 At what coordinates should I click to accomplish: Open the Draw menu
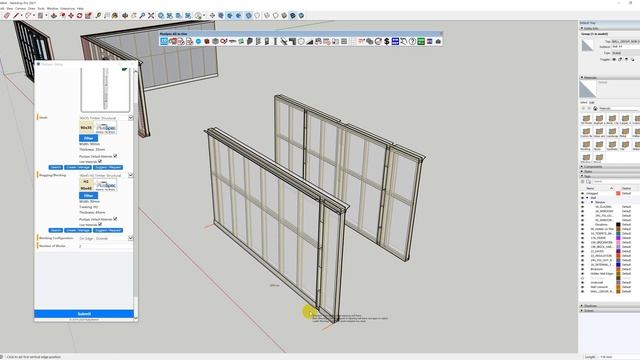(x=31, y=9)
